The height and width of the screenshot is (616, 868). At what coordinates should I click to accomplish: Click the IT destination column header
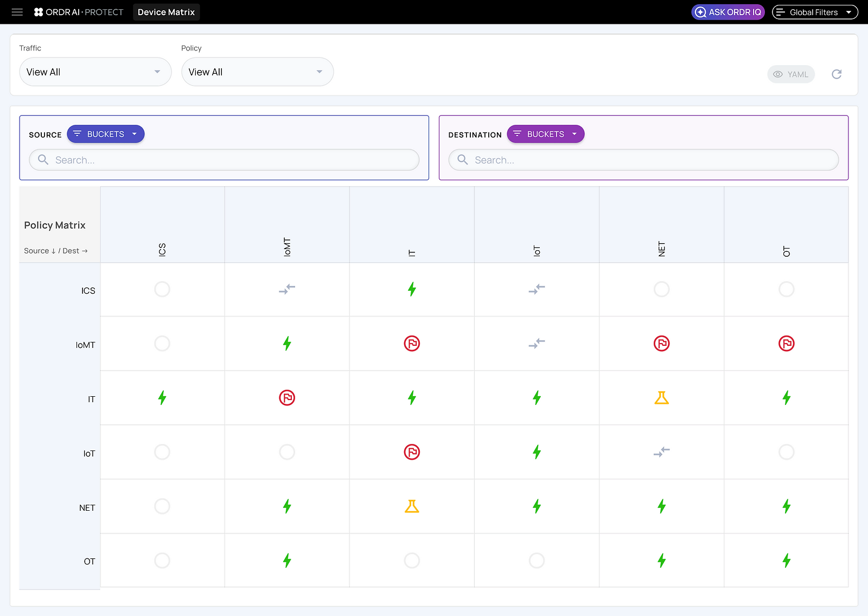pos(412,253)
